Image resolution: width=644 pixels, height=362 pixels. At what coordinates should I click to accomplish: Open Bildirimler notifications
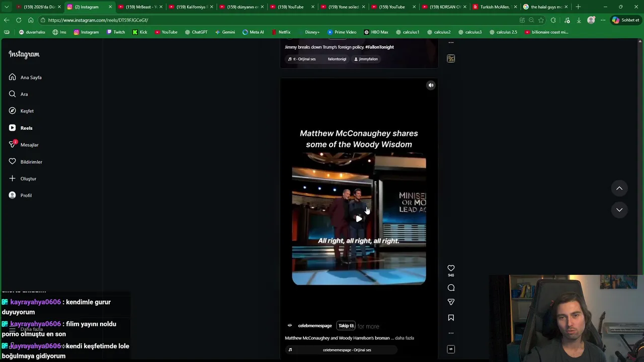click(26, 162)
